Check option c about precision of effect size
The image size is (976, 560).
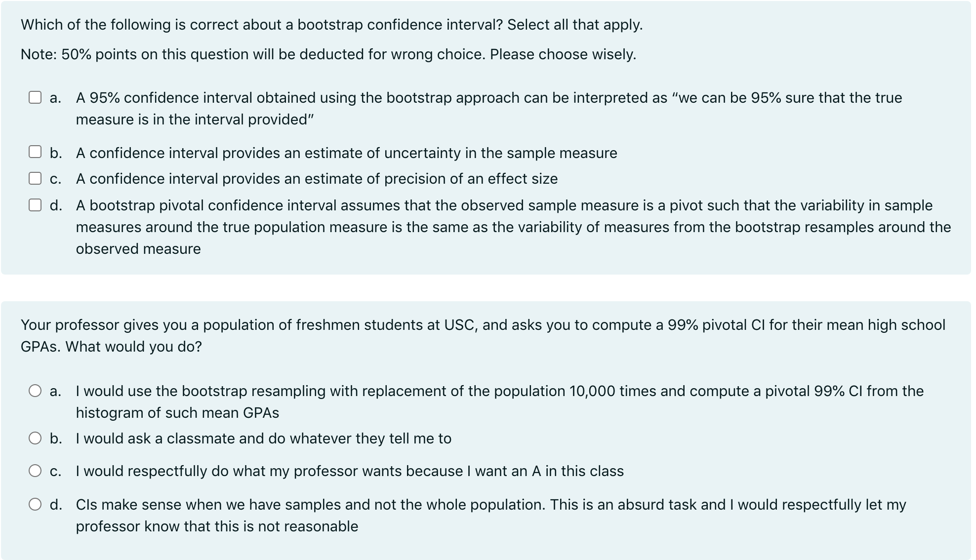pyautogui.click(x=35, y=178)
